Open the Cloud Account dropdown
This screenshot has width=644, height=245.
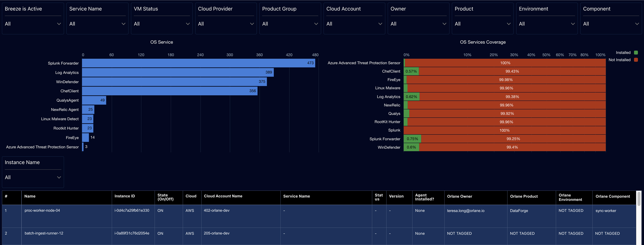(x=354, y=24)
